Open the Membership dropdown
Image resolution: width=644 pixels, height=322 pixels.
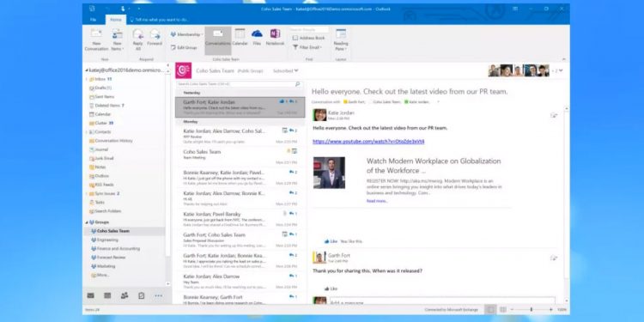pos(187,34)
